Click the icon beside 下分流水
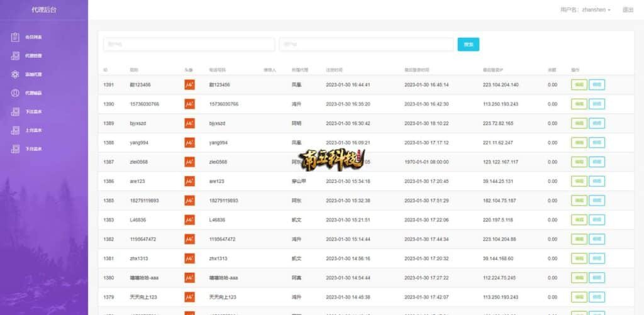 (x=15, y=149)
